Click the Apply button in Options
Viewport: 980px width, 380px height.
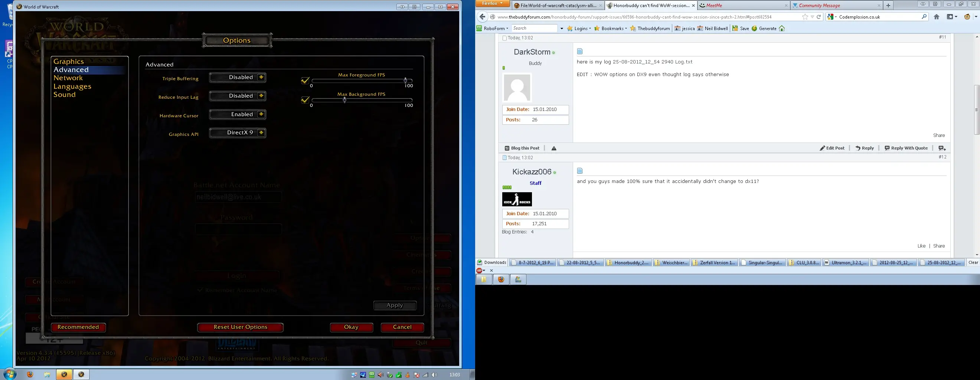click(395, 305)
